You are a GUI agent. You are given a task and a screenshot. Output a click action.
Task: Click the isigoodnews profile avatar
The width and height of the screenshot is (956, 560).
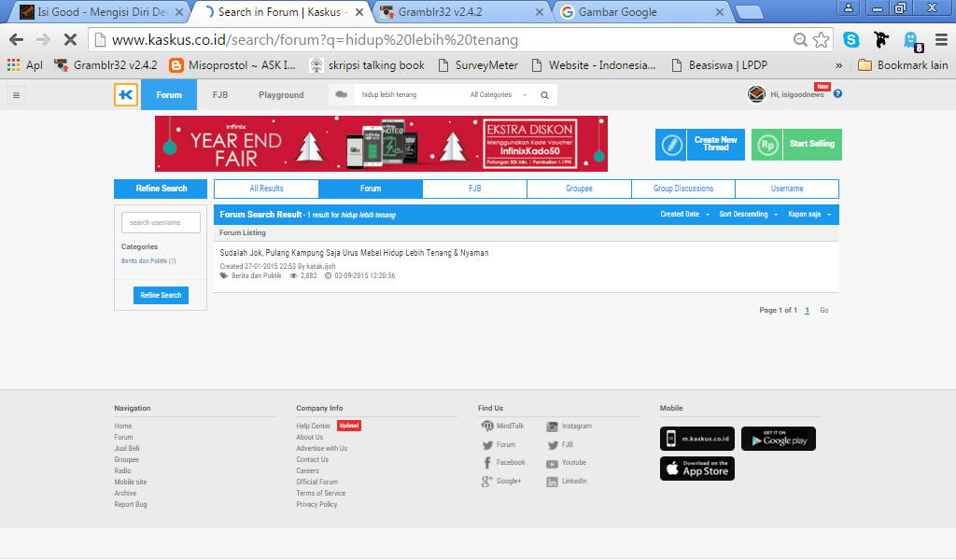tap(756, 94)
